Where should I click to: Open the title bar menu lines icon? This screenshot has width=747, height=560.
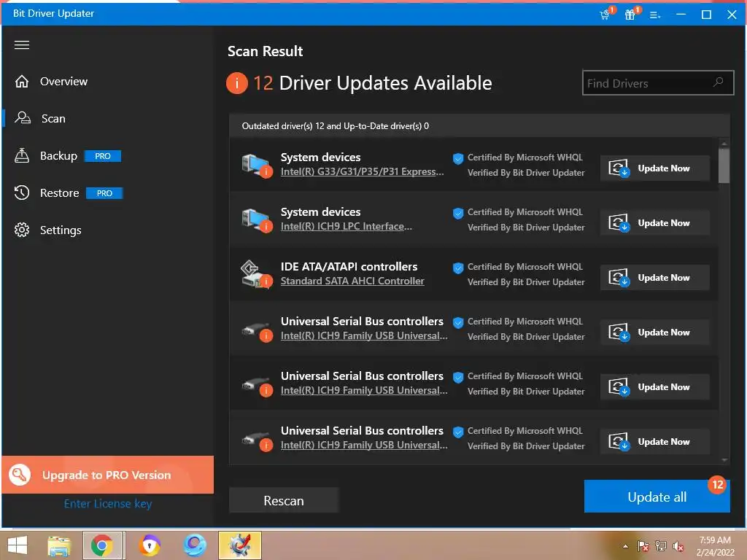click(x=655, y=15)
